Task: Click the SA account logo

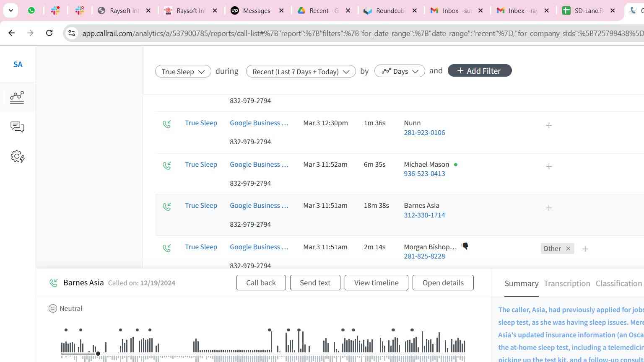Action: click(18, 65)
